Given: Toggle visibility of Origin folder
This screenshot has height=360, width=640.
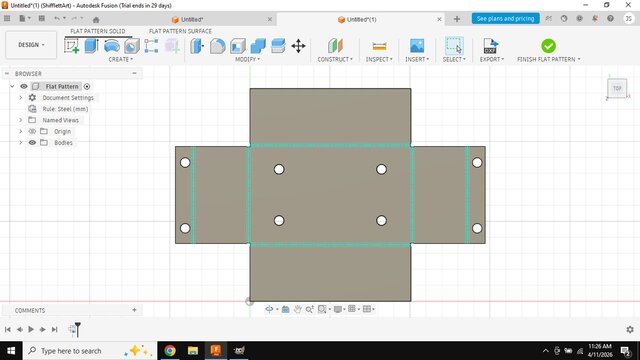Looking at the screenshot, I should coord(32,131).
